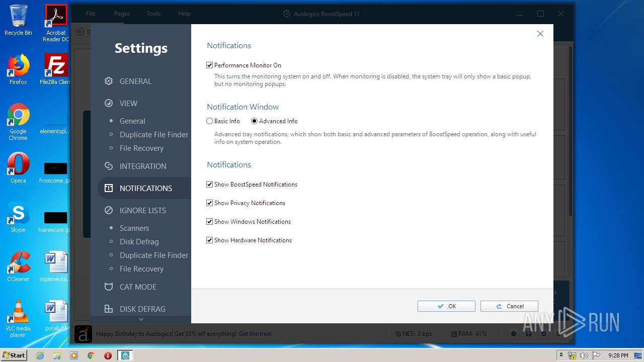Click the Auslogics logo in status bar

click(x=84, y=334)
